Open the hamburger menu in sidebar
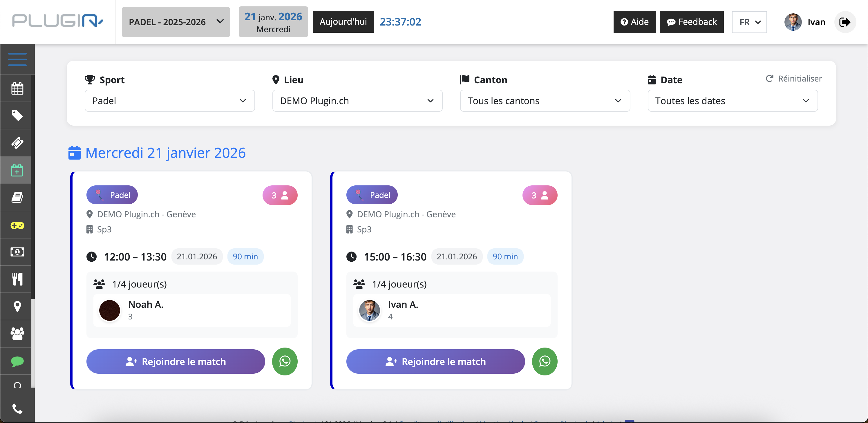Image resolution: width=868 pixels, height=423 pixels. 17,59
